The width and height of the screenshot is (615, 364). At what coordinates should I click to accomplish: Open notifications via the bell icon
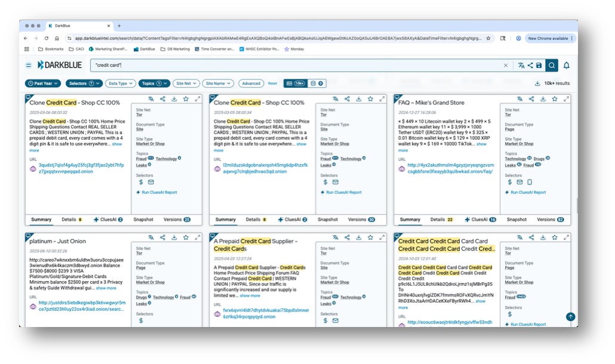[x=567, y=66]
